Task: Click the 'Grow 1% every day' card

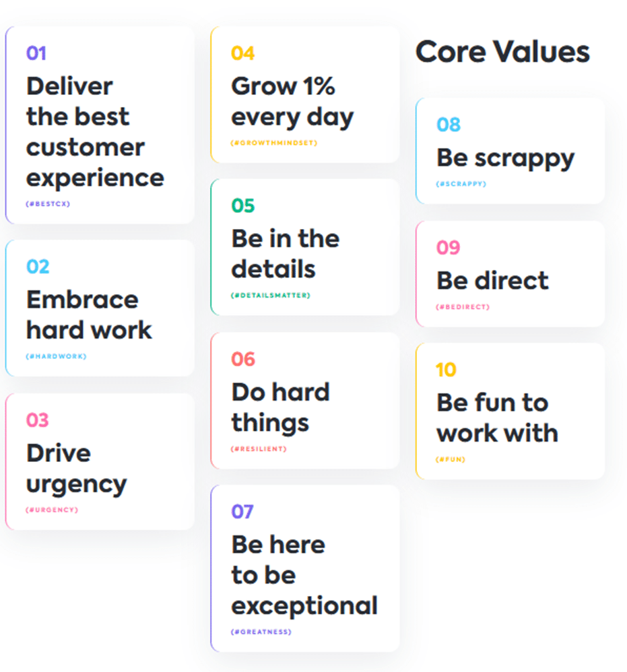Action: 305,95
